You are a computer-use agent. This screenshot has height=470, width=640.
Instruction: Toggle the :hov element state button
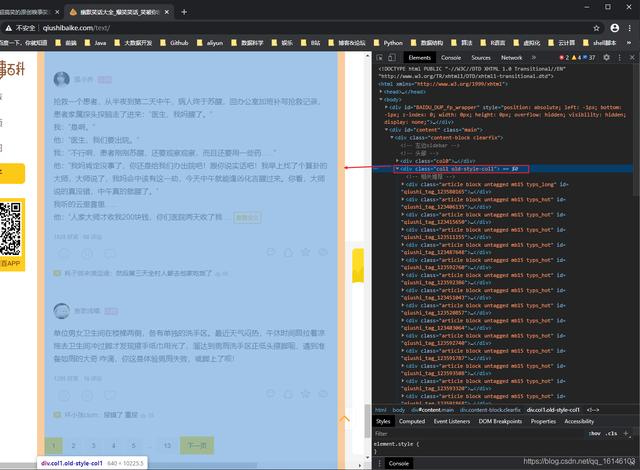coord(595,433)
